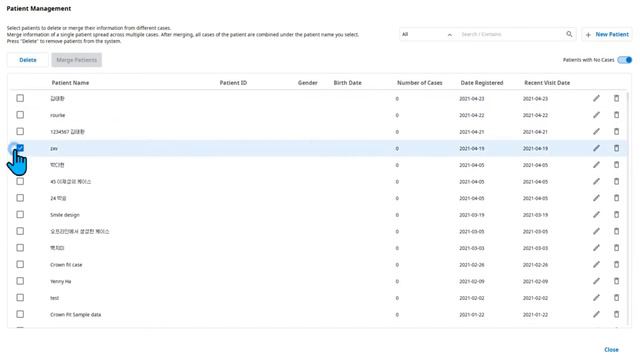Delete the patient registered 2021-03-05

coord(616,231)
